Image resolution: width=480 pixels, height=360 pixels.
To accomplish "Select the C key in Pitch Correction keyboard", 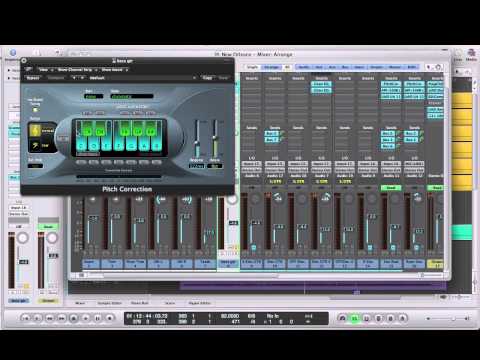I will tap(81, 145).
